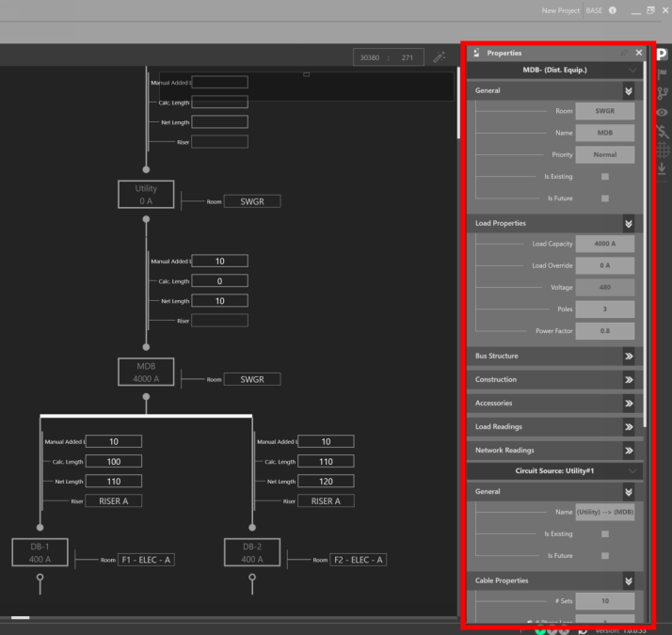The width and height of the screenshot is (672, 635).
Task: Click the coordinates box 30380 : 271
Action: (389, 57)
